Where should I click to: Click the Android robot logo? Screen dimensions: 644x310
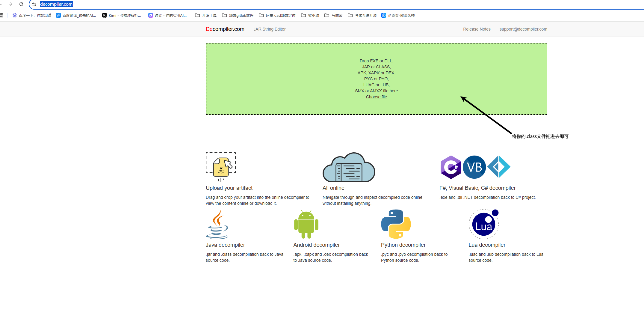click(x=306, y=224)
